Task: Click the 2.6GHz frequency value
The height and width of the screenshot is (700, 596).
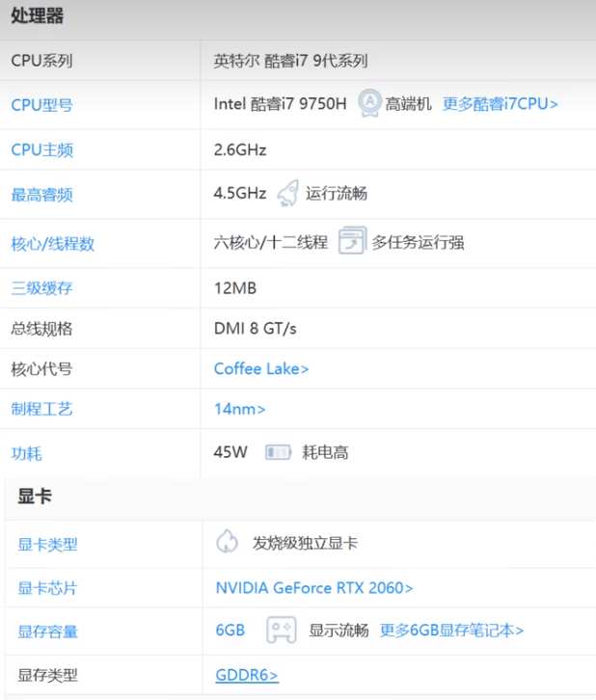Action: [x=240, y=150]
